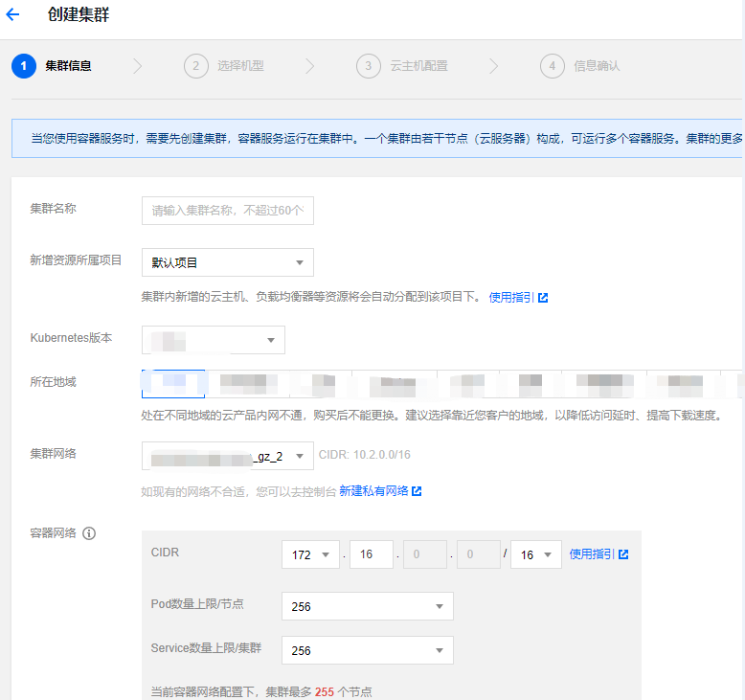Click the external-link icon after 新建私有网络
Viewport: 745px width, 700px height.
tap(417, 491)
